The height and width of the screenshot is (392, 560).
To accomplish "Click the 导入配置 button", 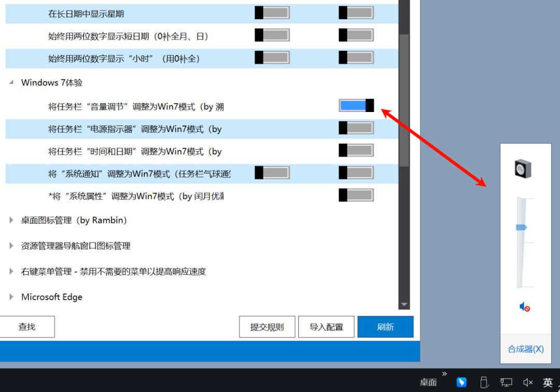I will pyautogui.click(x=326, y=327).
